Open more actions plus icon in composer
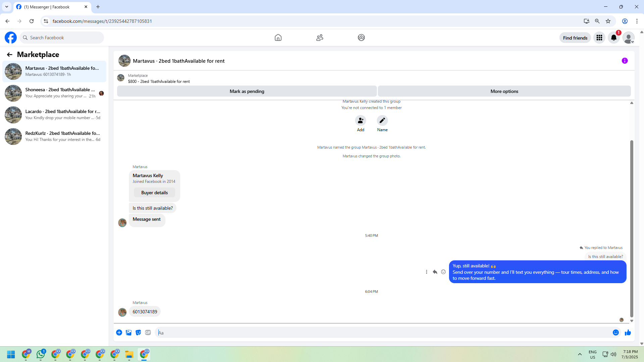Viewport: 644px width, 362px height. pos(119,332)
